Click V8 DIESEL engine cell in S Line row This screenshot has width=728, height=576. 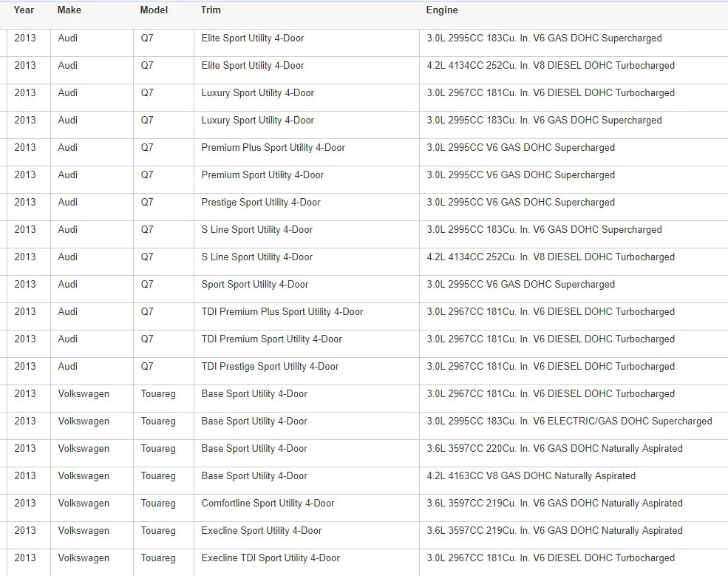click(x=574, y=262)
